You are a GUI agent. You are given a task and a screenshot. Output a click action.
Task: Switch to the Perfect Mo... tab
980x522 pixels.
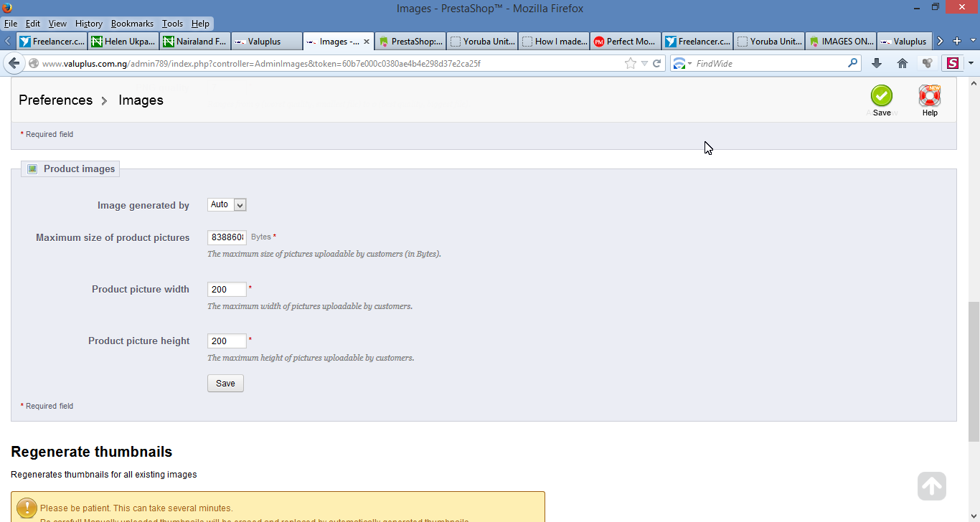[626, 42]
